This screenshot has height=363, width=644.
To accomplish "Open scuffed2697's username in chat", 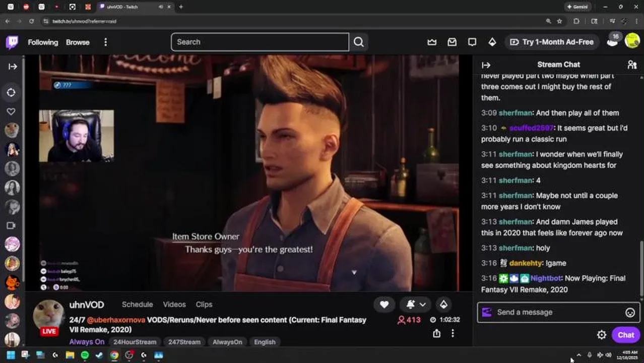I will click(531, 128).
